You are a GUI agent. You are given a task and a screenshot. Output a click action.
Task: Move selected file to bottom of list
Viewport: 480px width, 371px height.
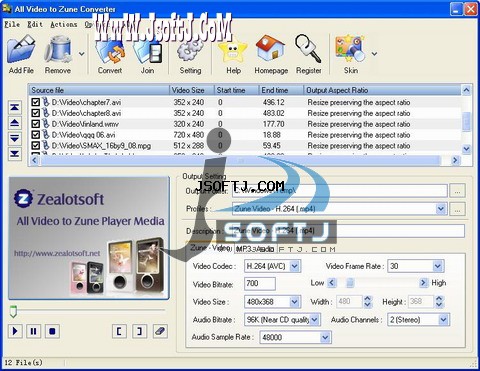[15, 153]
